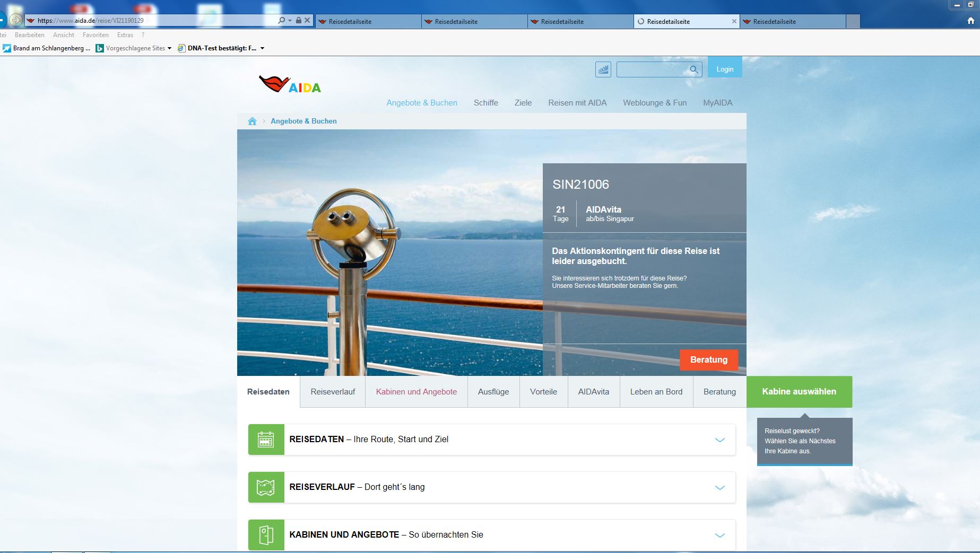Viewport: 980px width, 553px height.
Task: Click the green map icon for Reiseverlauf
Action: 266,487
